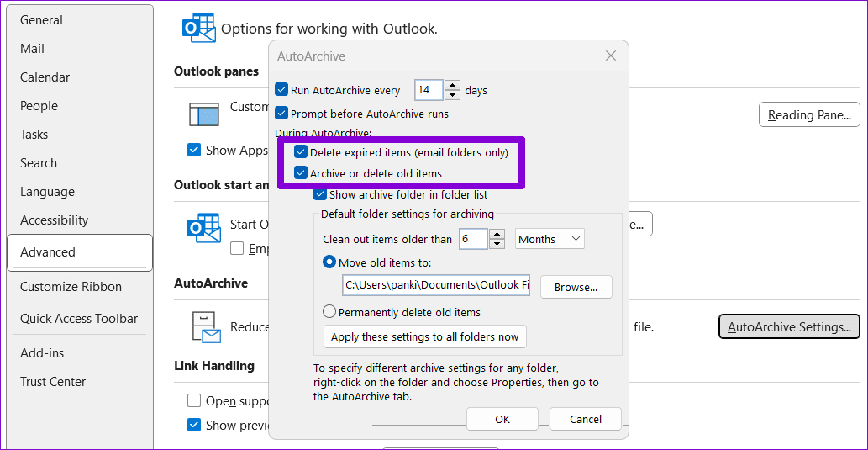Screen dimensions: 868x450
Task: Click the Outlook panes layout icon
Action: (x=205, y=115)
